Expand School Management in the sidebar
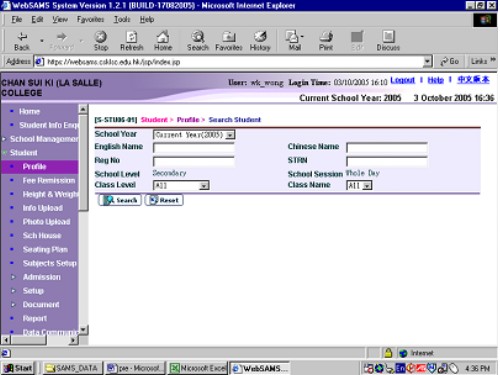Screen dimensions: 500x375 [44, 139]
